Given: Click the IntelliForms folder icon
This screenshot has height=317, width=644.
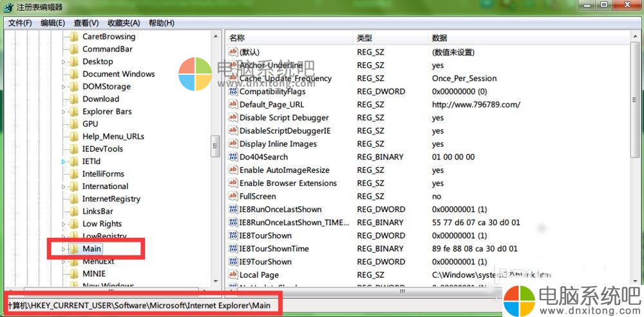Looking at the screenshot, I should pos(74,174).
